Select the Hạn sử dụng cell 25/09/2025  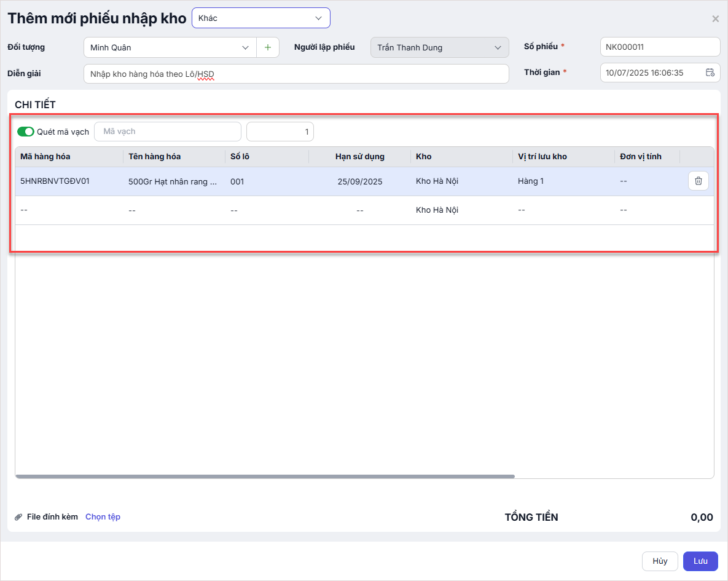tap(359, 182)
